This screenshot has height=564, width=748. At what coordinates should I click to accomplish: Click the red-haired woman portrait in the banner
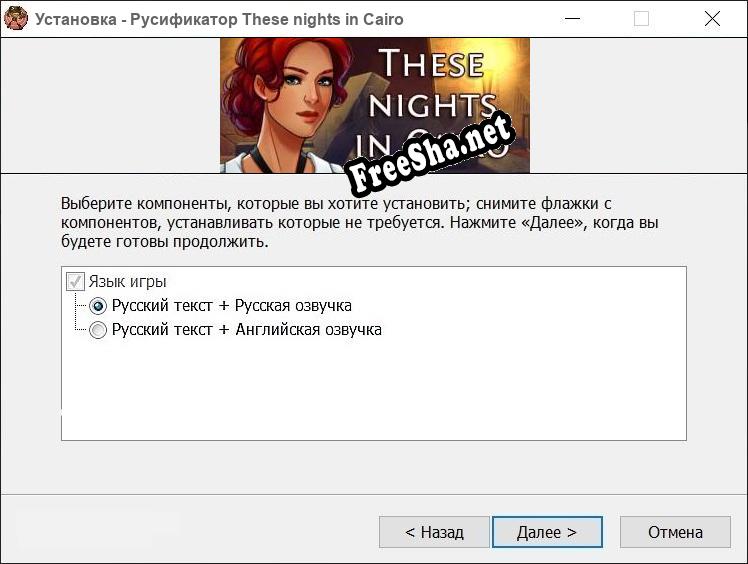pos(287,100)
